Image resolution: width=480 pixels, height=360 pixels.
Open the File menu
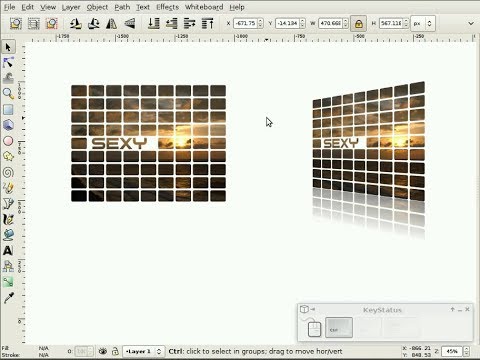[9, 7]
